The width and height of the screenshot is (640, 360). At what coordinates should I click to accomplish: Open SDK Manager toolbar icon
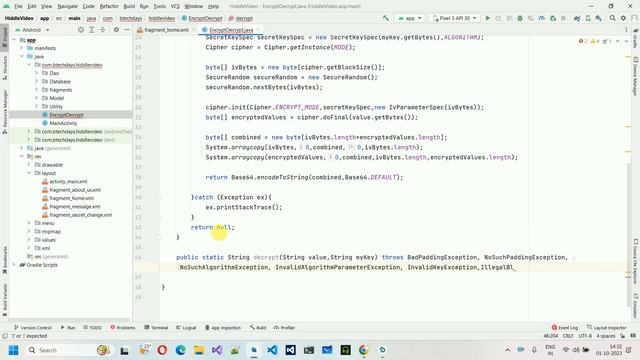click(598, 18)
